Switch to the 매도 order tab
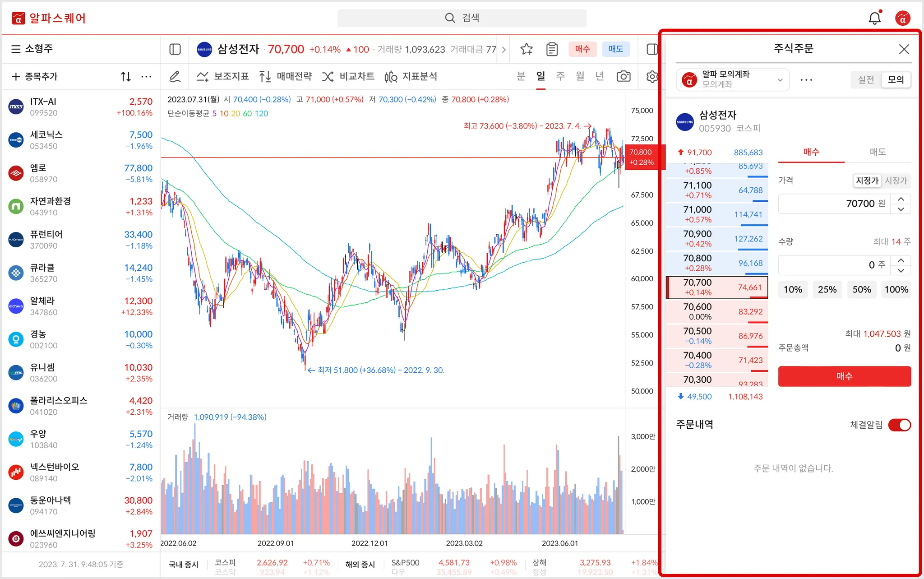This screenshot has width=924, height=579. pos(878,152)
